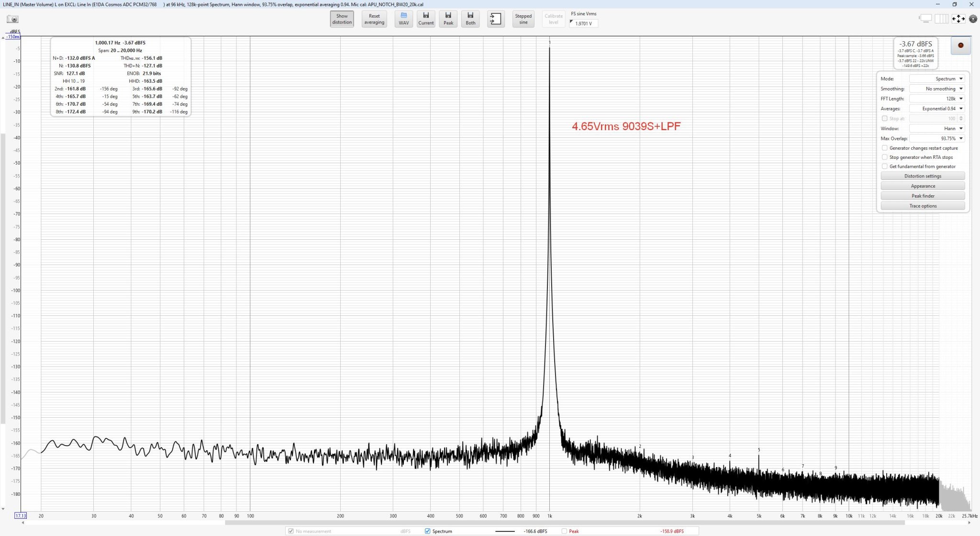The image size is (980, 536).
Task: Open the Smoothing dropdown
Action: tap(937, 89)
